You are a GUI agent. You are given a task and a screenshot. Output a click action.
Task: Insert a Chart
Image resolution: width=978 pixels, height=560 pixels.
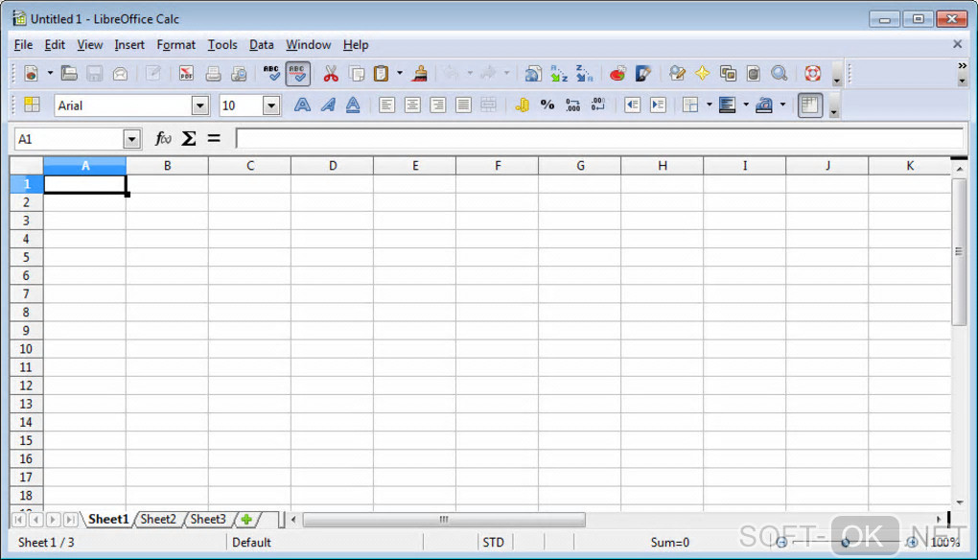pyautogui.click(x=617, y=74)
